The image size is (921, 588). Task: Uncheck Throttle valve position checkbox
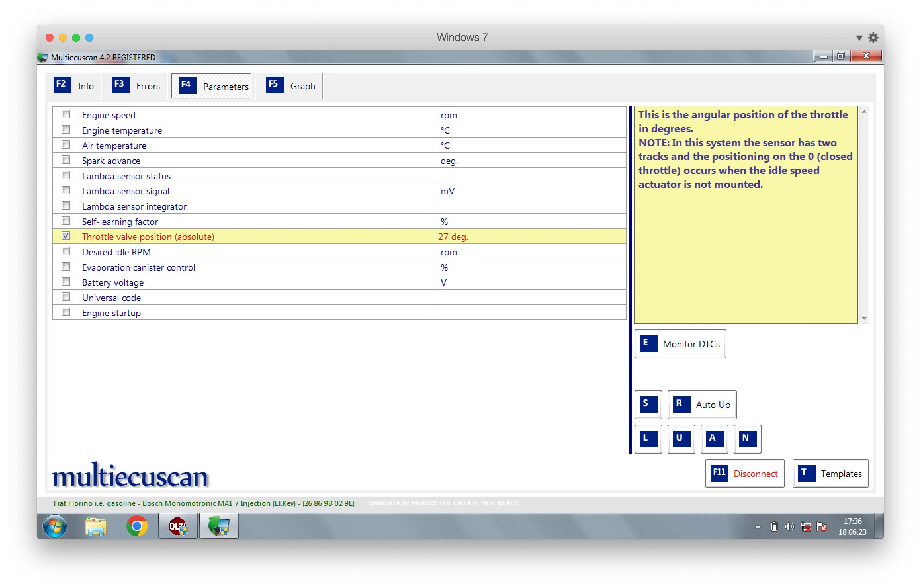pyautogui.click(x=66, y=236)
